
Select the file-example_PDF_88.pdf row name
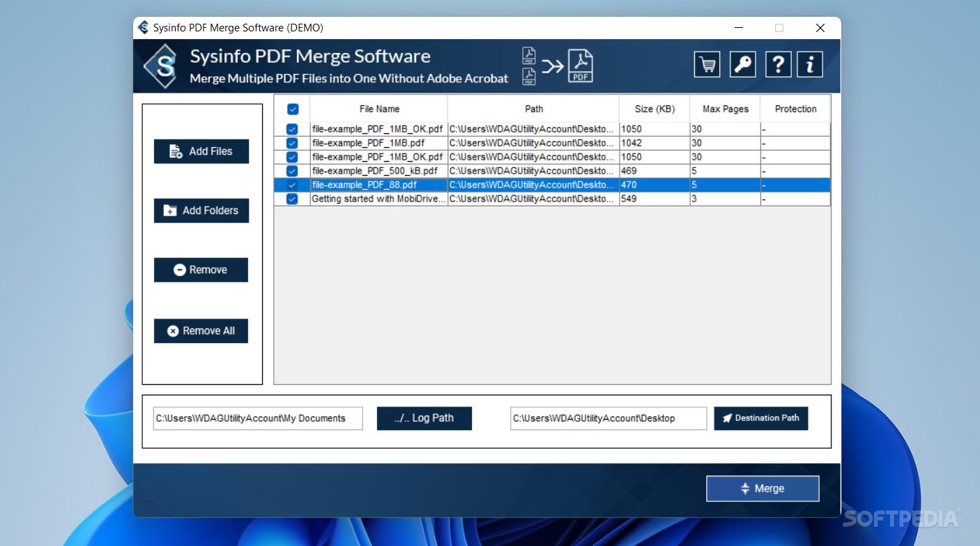(365, 185)
